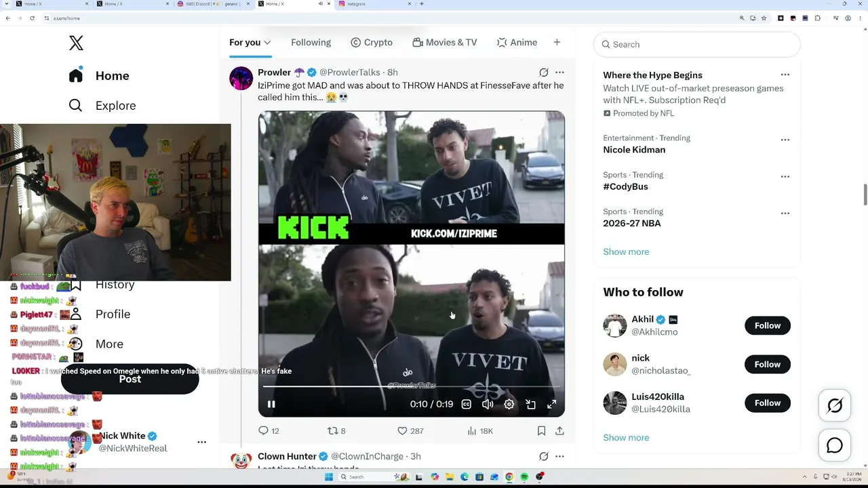Share Prowler's post using the upload icon

point(559,431)
